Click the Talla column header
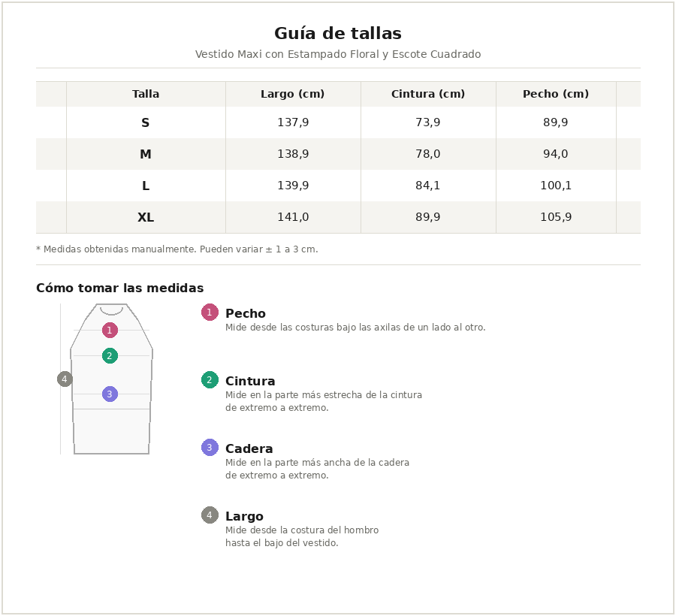Image resolution: width=676 pixels, height=616 pixels. tap(146, 94)
